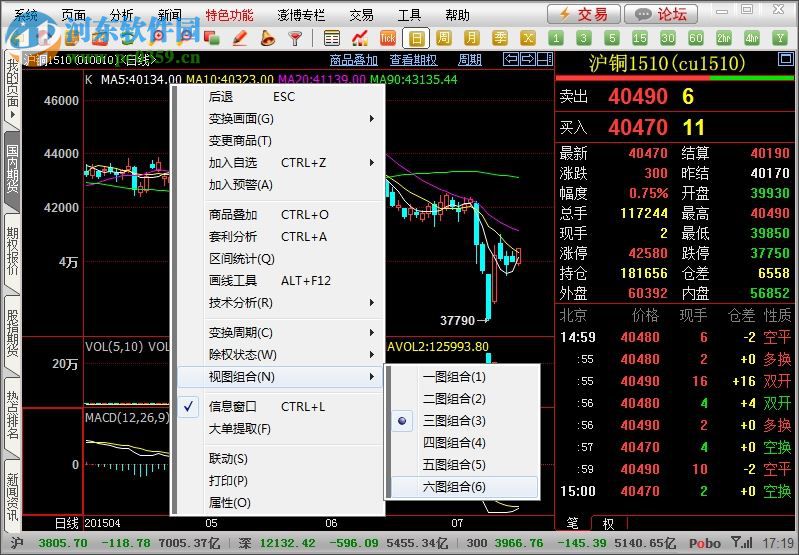Click the yellow X period icon
799x555 pixels.
(528, 38)
